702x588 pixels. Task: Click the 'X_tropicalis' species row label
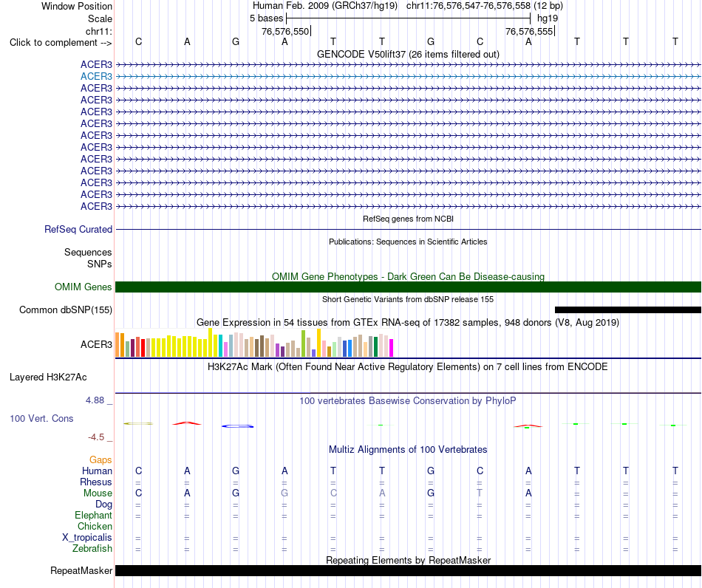pyautogui.click(x=87, y=538)
